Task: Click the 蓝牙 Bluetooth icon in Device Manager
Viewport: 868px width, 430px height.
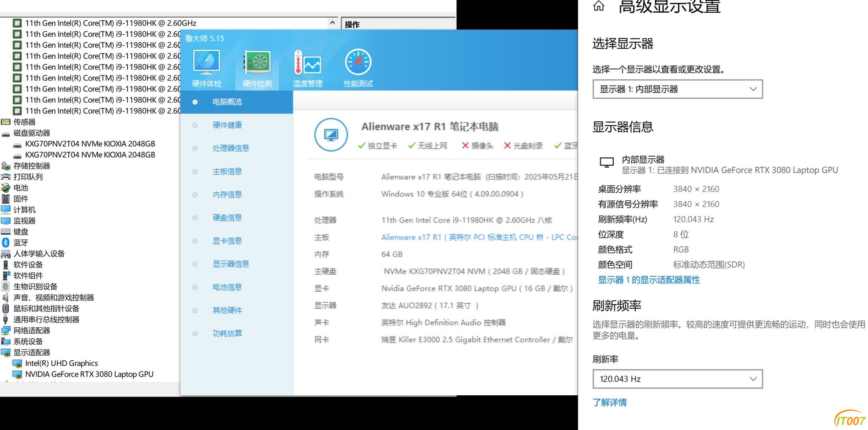Action: pyautogui.click(x=6, y=242)
